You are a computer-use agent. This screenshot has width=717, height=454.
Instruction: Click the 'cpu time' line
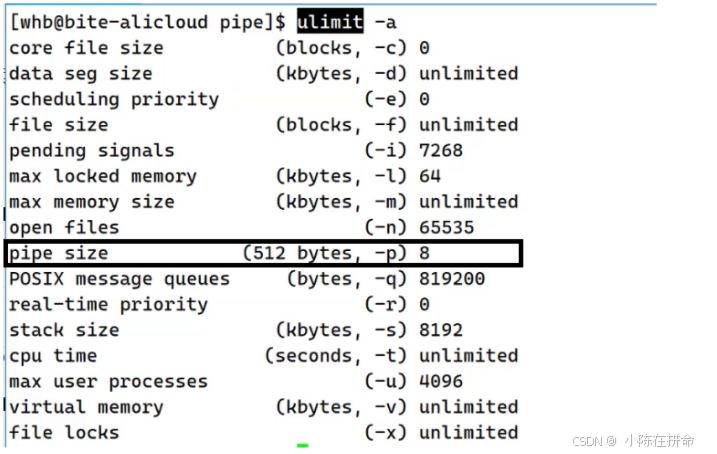pyautogui.click(x=53, y=356)
